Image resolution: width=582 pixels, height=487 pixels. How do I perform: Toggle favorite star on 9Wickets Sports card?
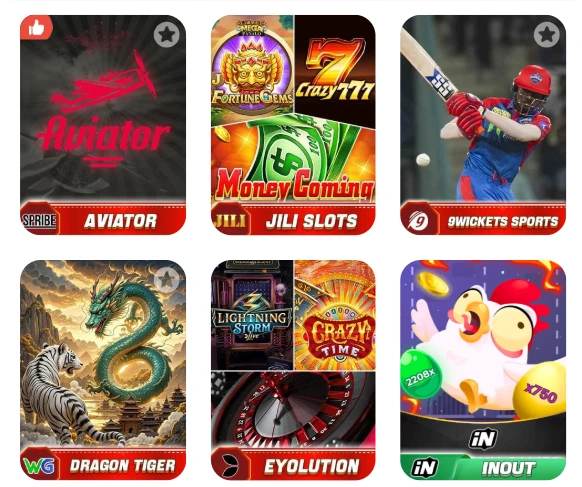pyautogui.click(x=546, y=35)
